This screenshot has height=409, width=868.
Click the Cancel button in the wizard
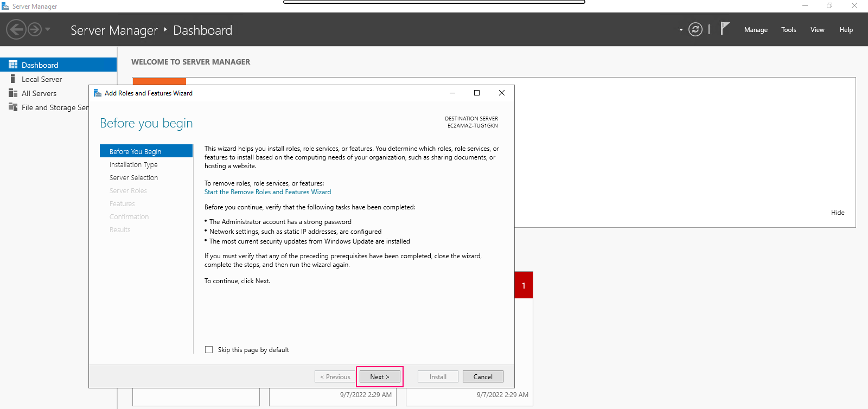tap(483, 376)
